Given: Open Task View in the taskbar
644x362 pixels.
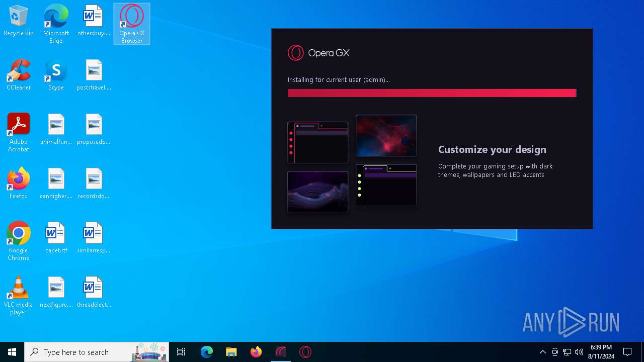Looking at the screenshot, I should (181, 352).
